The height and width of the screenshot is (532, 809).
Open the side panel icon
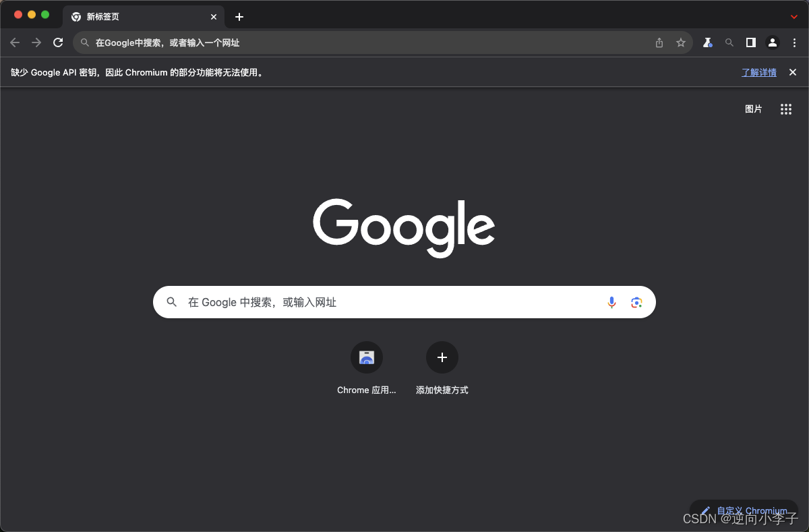(750, 42)
